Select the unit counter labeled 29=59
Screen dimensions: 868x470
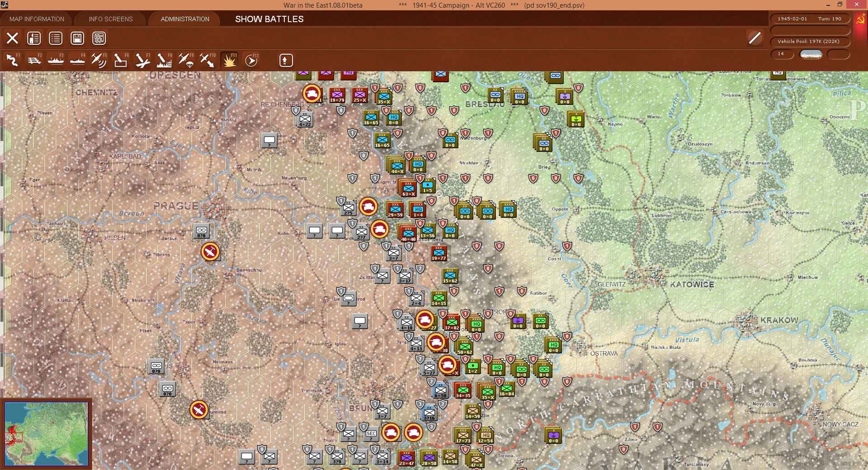pyautogui.click(x=395, y=209)
